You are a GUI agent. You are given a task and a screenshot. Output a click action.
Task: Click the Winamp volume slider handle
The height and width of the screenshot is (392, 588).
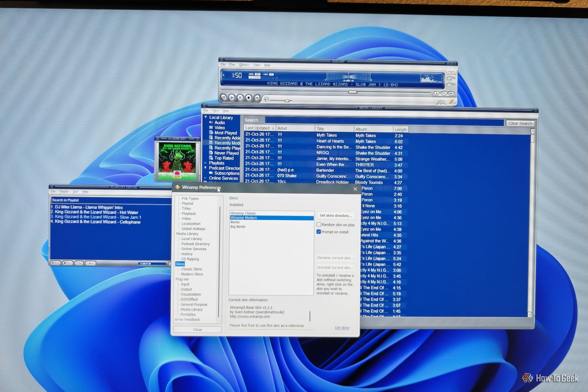(x=287, y=101)
